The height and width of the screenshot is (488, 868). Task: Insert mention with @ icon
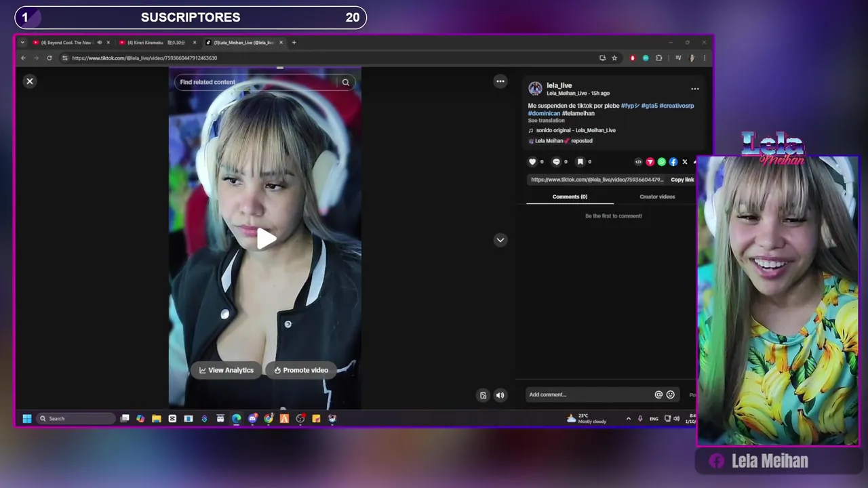pos(658,394)
